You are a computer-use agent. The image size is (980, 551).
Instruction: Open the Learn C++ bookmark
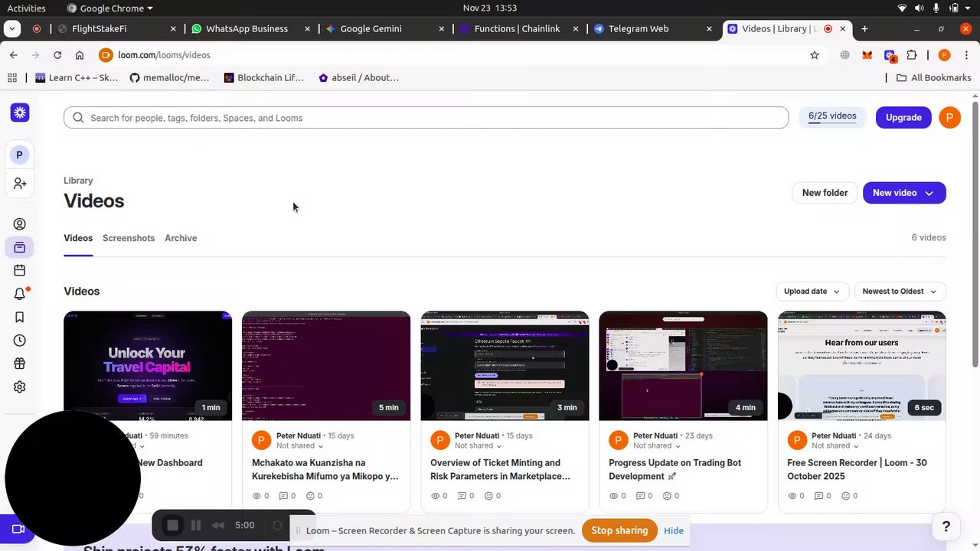pos(77,77)
